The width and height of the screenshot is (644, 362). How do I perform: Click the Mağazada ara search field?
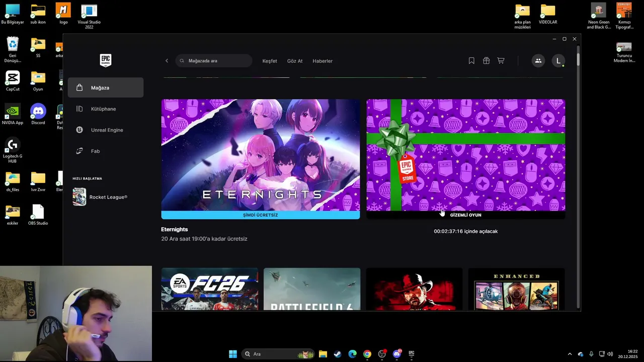pyautogui.click(x=214, y=61)
